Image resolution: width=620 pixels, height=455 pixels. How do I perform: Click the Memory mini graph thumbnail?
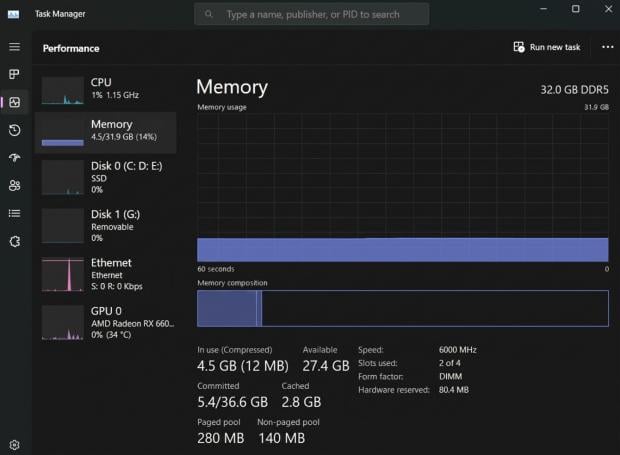pos(62,133)
